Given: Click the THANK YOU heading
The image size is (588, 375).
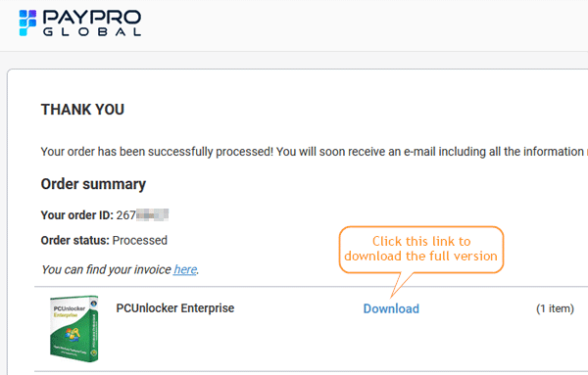Looking at the screenshot, I should click(x=82, y=110).
